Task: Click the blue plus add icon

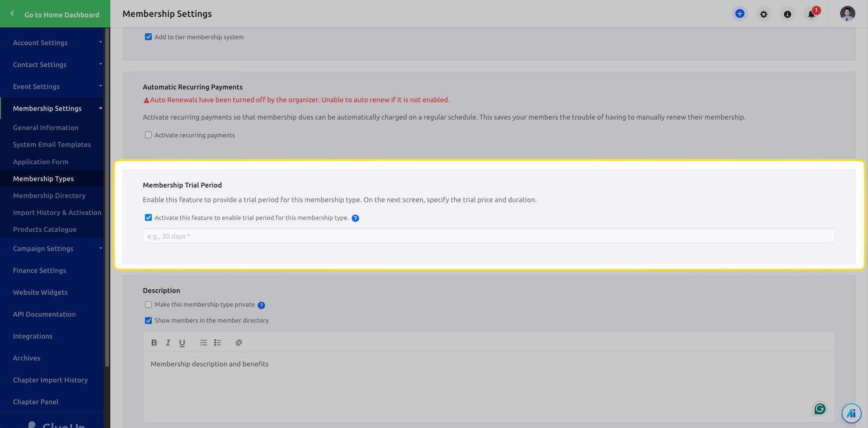Action: coord(739,14)
